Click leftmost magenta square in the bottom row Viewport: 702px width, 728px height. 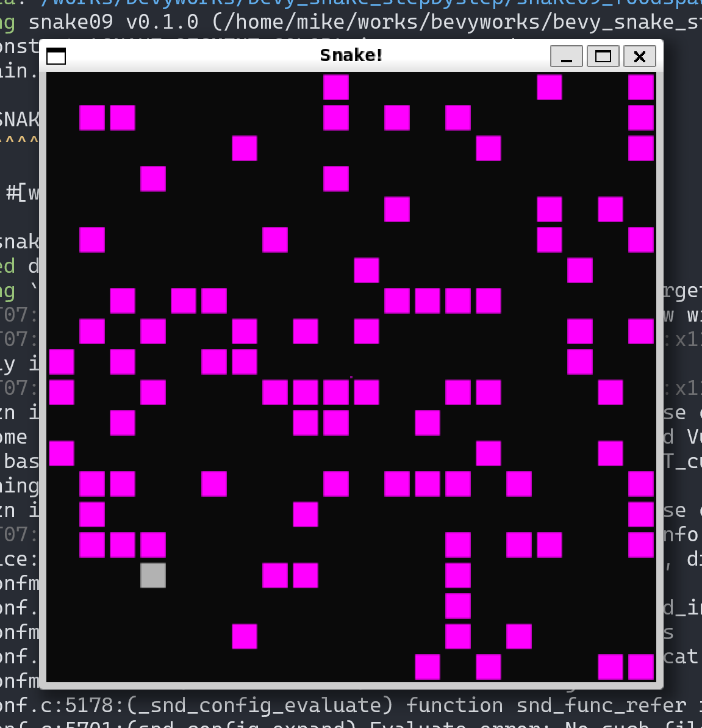(x=428, y=667)
